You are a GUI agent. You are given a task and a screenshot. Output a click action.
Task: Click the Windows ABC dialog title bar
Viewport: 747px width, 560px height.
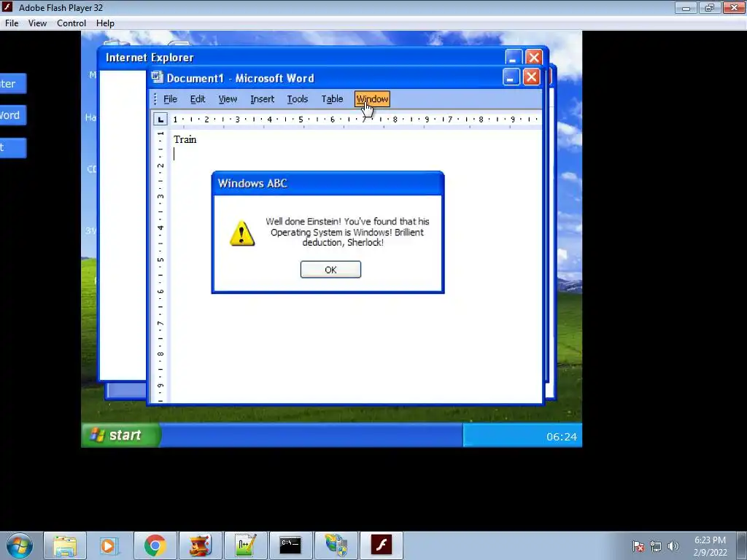tap(328, 183)
